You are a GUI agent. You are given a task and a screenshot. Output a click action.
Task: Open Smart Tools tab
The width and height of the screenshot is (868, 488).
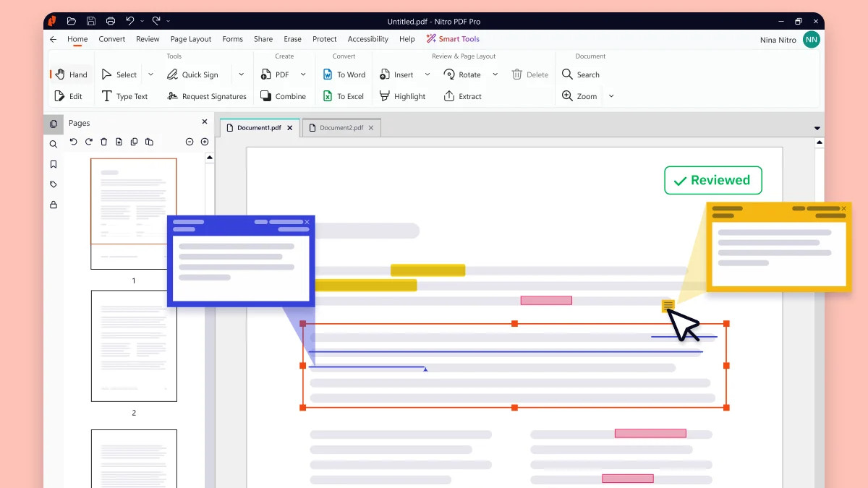click(x=453, y=39)
